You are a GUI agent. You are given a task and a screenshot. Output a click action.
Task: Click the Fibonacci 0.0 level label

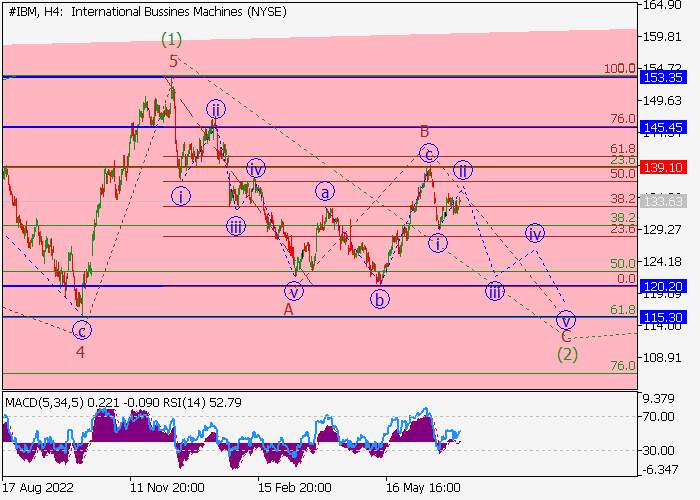(x=626, y=279)
